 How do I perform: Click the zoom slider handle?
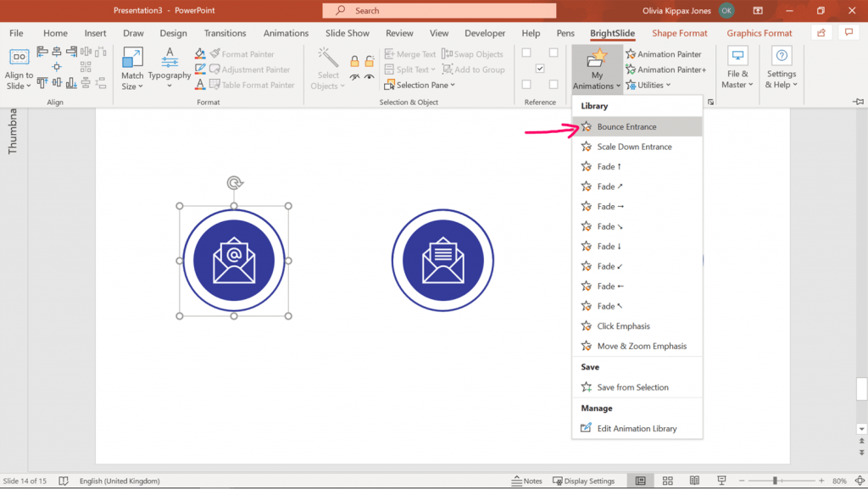point(775,481)
